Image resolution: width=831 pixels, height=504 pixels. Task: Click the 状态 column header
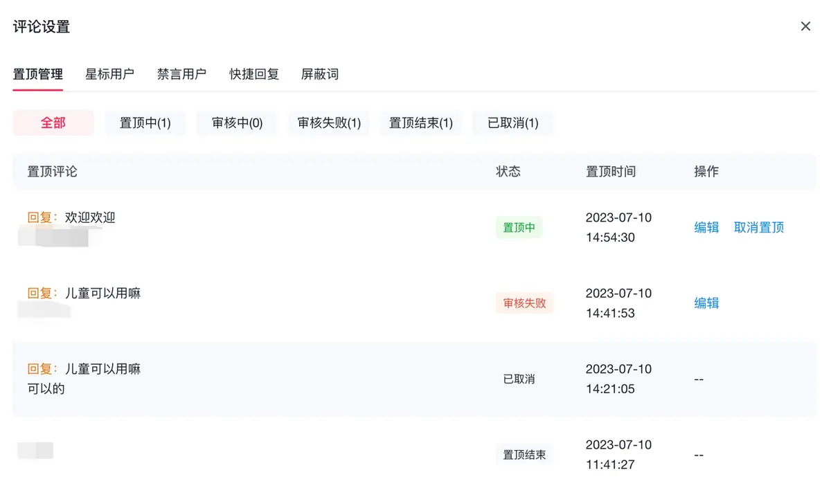click(x=508, y=171)
